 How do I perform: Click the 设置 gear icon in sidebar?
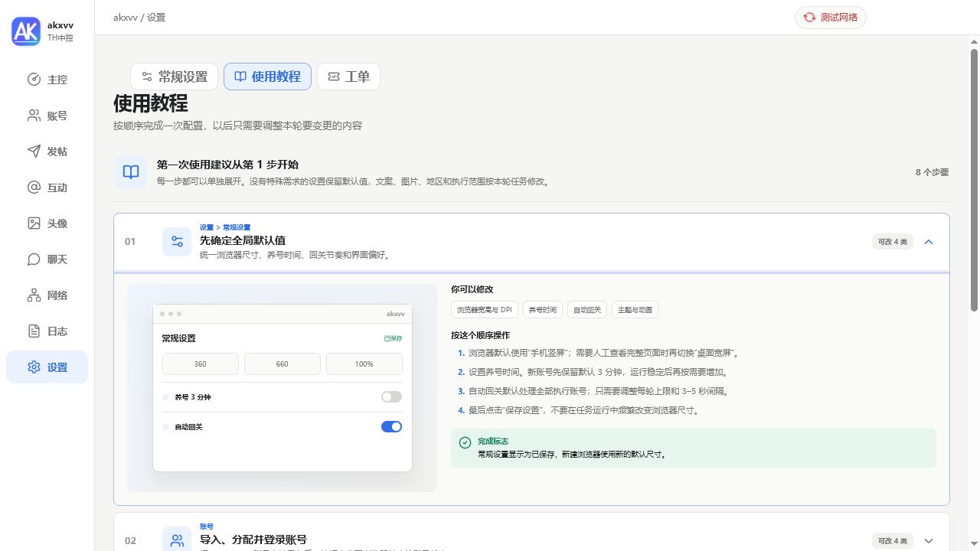[34, 367]
